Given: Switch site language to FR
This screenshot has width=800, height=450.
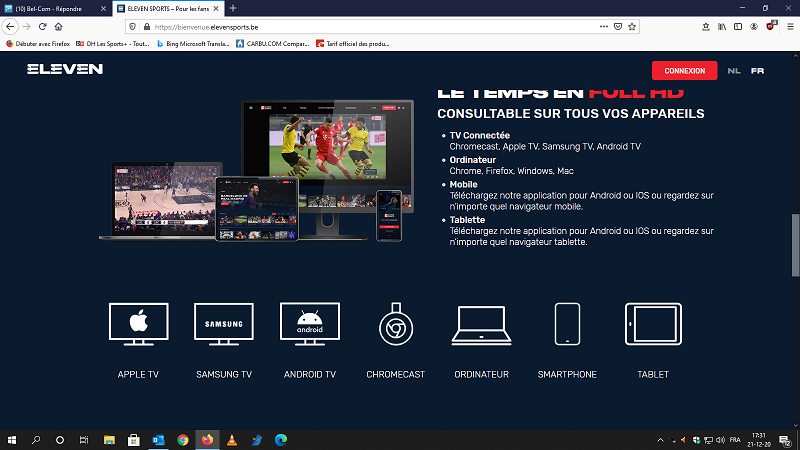Looking at the screenshot, I should pos(757,71).
